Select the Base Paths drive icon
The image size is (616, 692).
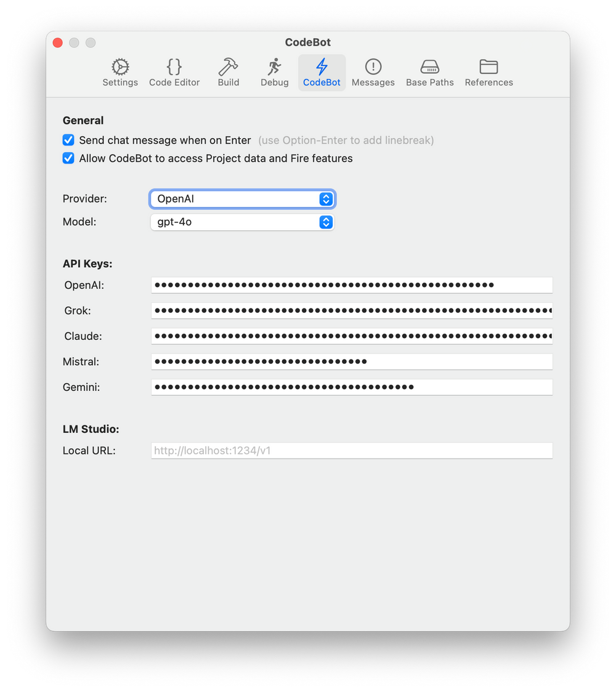coord(429,66)
